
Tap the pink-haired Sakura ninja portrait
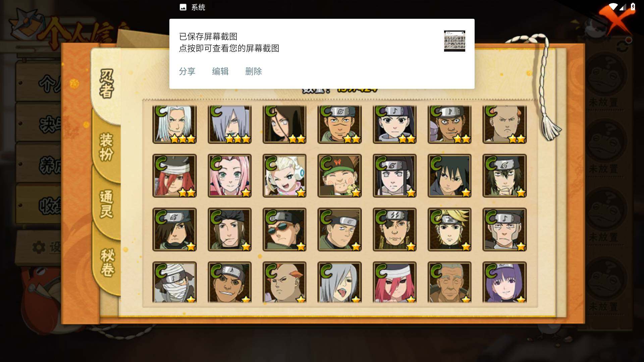(229, 176)
